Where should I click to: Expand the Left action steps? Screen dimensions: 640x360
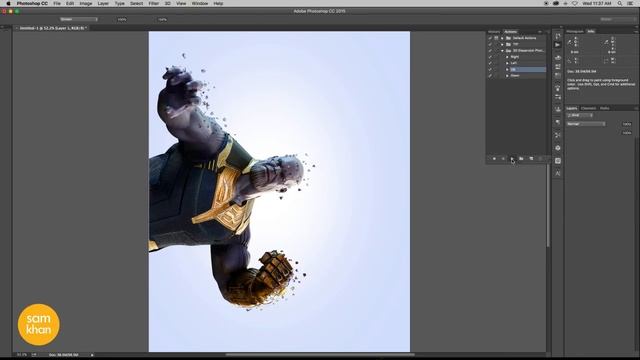(507, 63)
